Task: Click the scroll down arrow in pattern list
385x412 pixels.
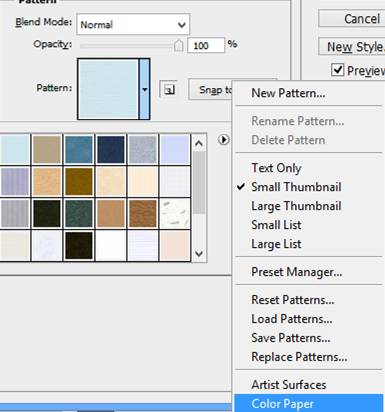Action: tap(199, 254)
